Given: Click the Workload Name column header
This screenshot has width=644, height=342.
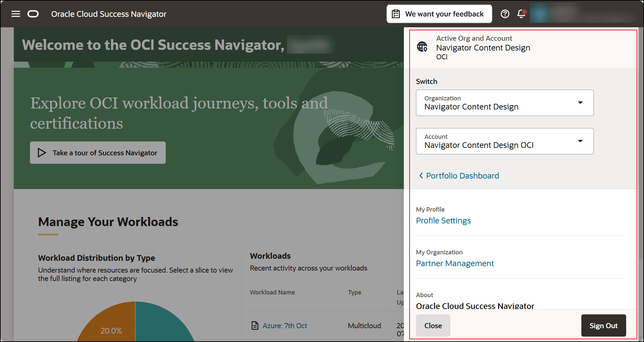Looking at the screenshot, I should (272, 292).
